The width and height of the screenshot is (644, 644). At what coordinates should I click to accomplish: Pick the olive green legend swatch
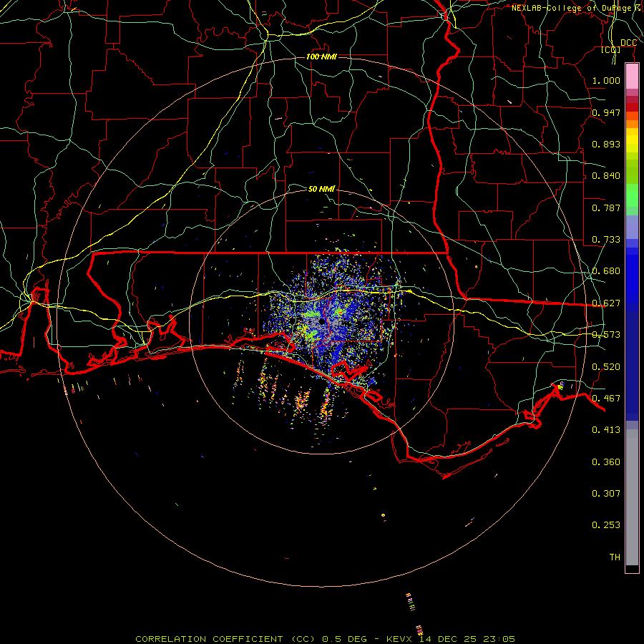click(632, 172)
